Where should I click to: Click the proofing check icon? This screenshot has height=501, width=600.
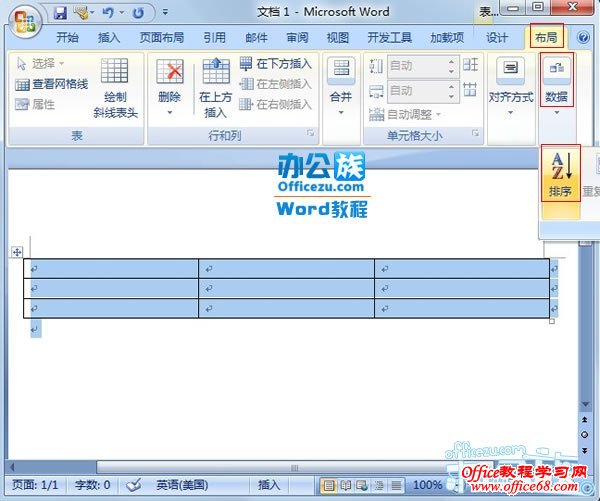click(134, 485)
